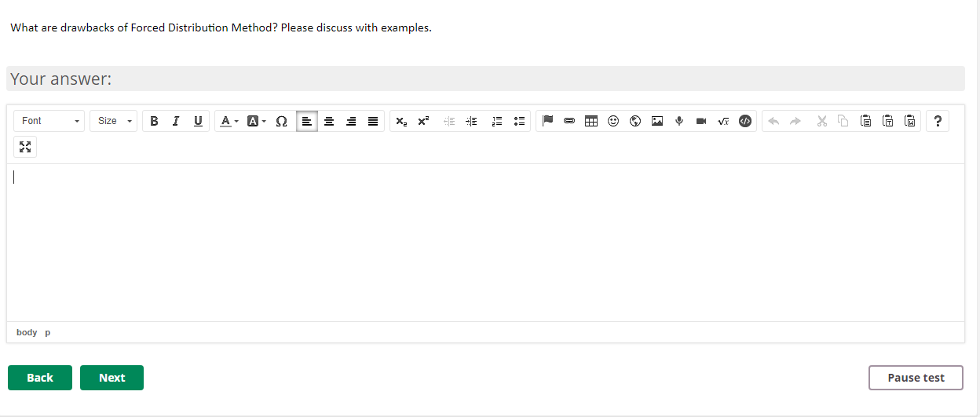The width and height of the screenshot is (980, 417).
Task: Click the smiley emoticon icon
Action: point(613,121)
